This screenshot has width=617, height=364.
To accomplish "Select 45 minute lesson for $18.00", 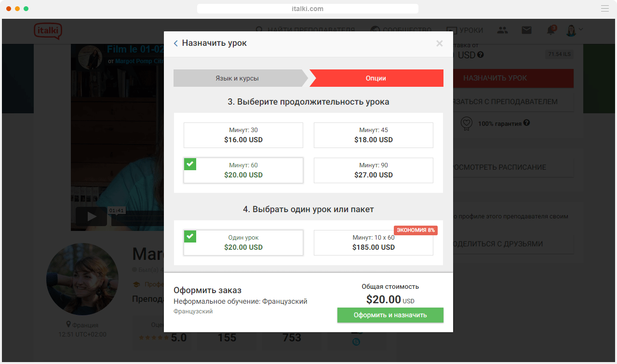I will point(374,135).
